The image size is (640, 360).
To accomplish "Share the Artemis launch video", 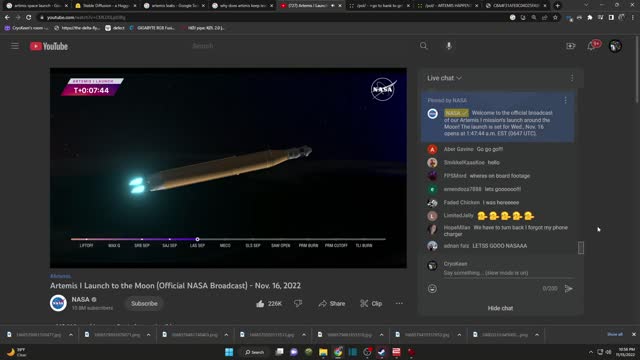I will tap(332, 303).
